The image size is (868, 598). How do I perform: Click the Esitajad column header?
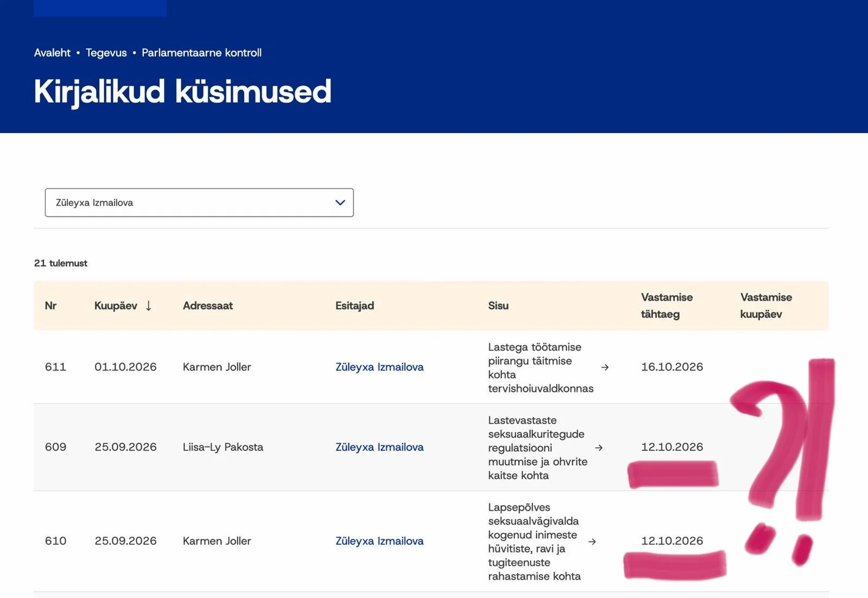(354, 306)
